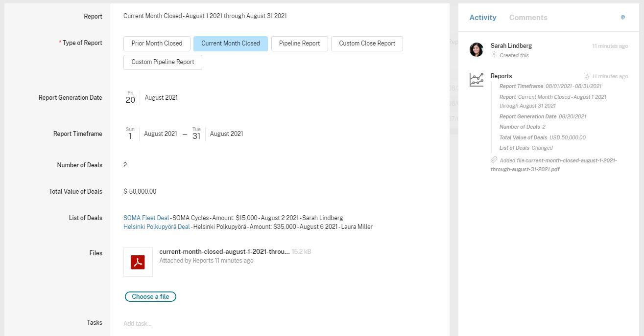Click the paperclip icon beside Added file
The width and height of the screenshot is (644, 336).
point(494,160)
